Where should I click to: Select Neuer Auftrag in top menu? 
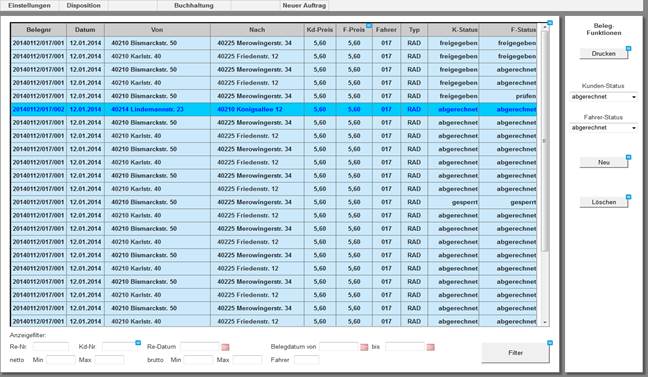pyautogui.click(x=304, y=5)
